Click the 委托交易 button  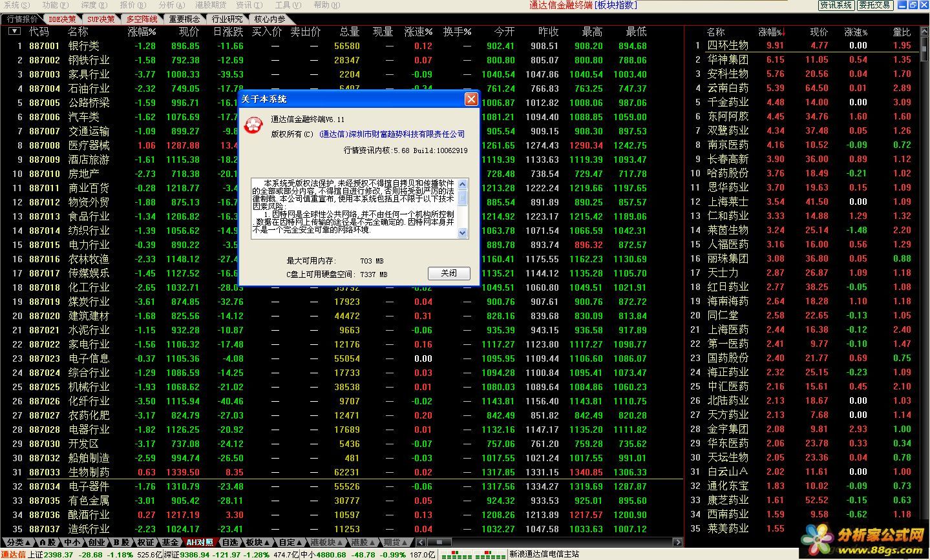[x=875, y=5]
